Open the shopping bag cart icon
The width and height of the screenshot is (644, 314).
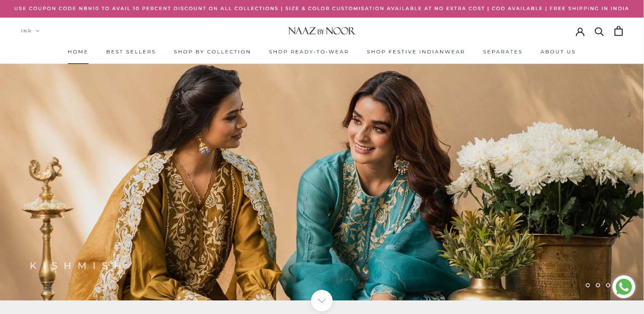[x=618, y=31]
